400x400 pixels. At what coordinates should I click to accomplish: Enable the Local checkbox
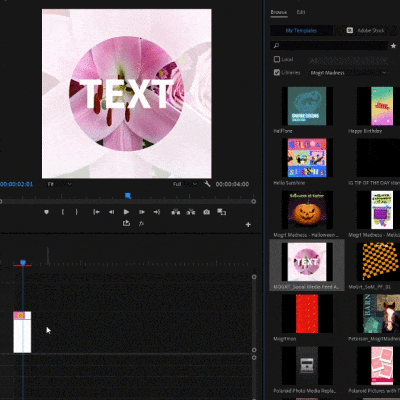277,59
